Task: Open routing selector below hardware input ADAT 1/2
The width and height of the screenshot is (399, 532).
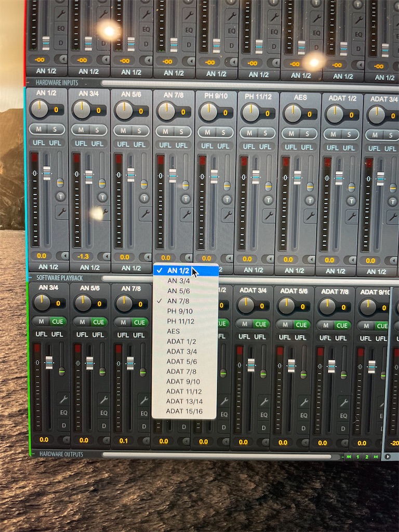Action: [x=335, y=271]
